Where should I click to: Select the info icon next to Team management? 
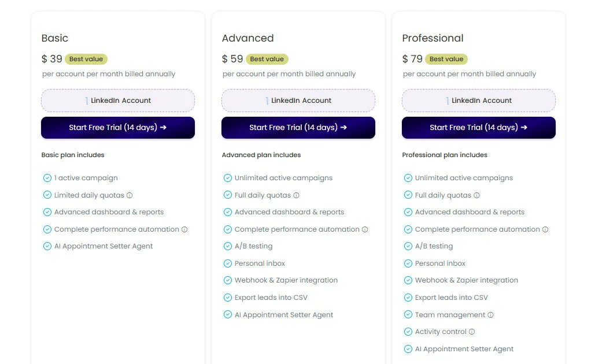[491, 315]
